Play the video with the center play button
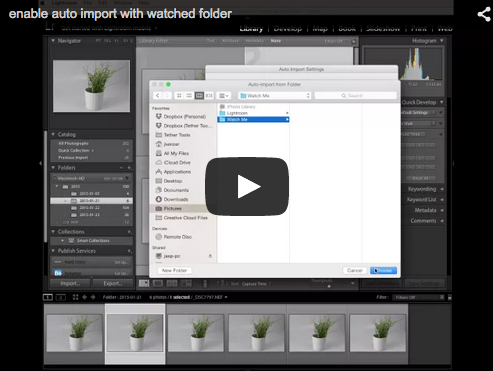The image size is (493, 371). [247, 186]
